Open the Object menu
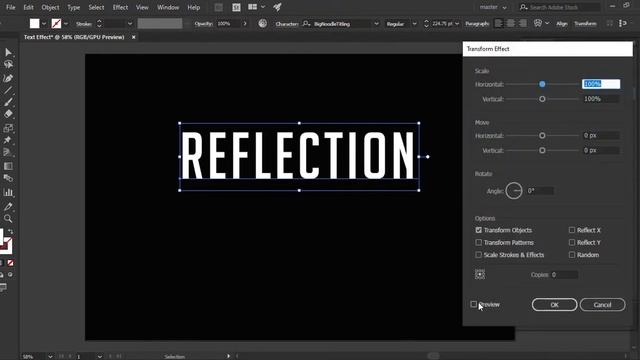Viewport: 640px width, 360px height. (50, 7)
